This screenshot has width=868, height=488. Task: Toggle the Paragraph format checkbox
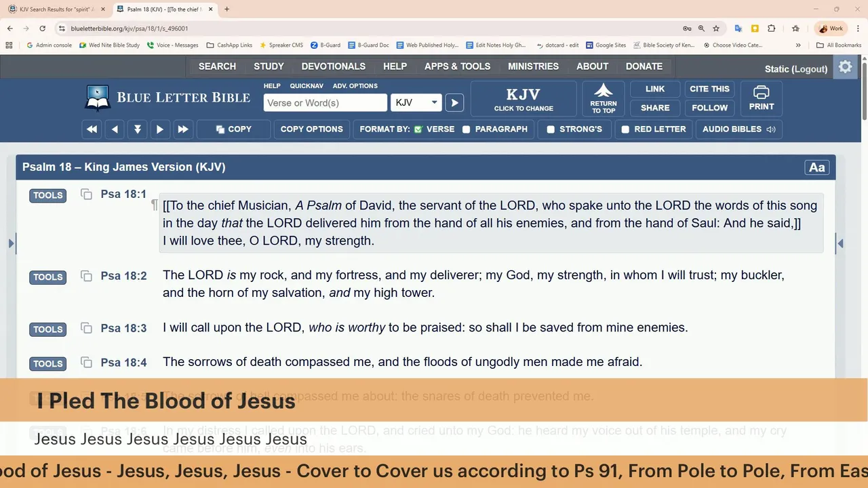[x=466, y=129]
